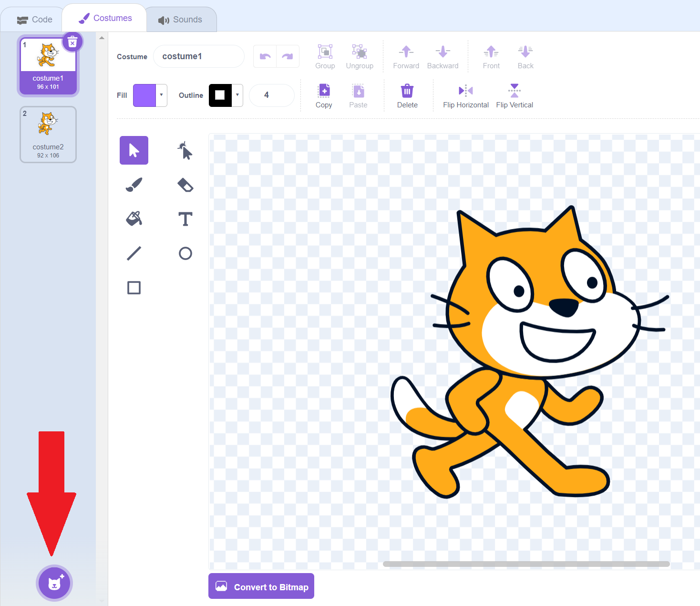Choose the Brush tool
Screen dimensions: 700x606
point(134,185)
